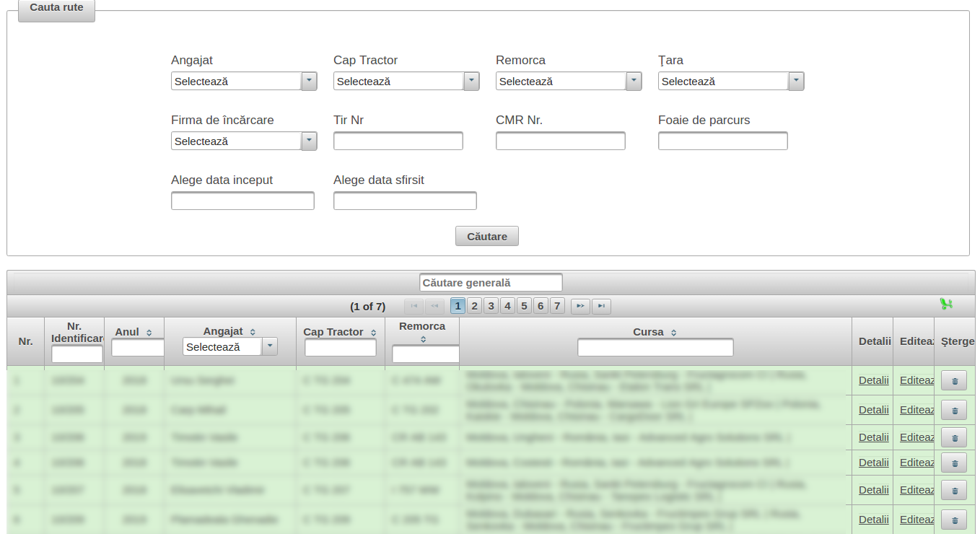Open the Angajat filter dropdown in the table header

click(269, 347)
